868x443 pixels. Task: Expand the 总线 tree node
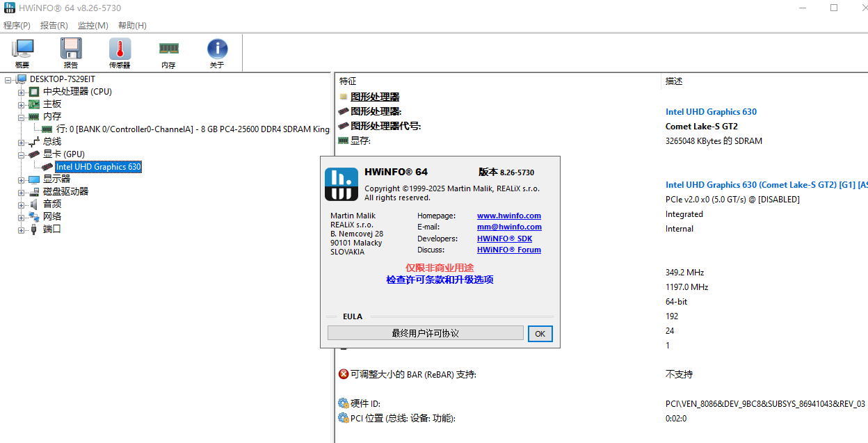(x=22, y=142)
